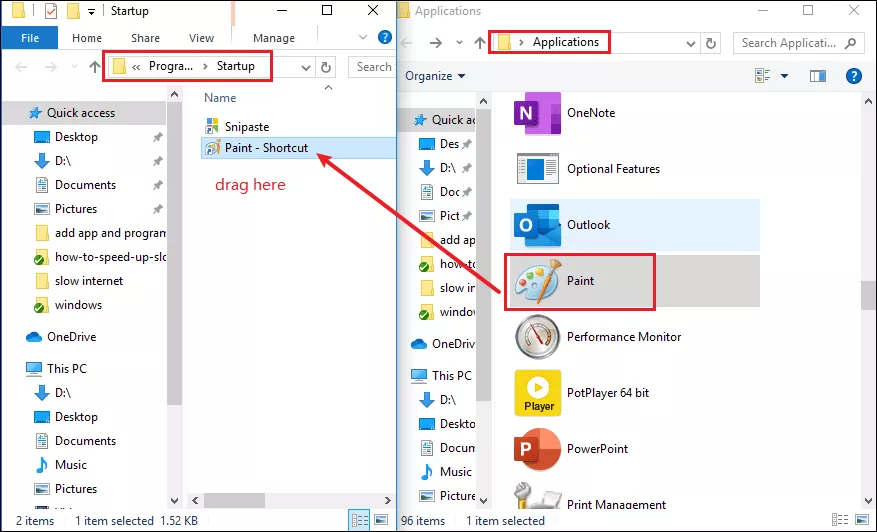This screenshot has height=532, width=877.
Task: Select the Outlook application icon
Action: (537, 225)
